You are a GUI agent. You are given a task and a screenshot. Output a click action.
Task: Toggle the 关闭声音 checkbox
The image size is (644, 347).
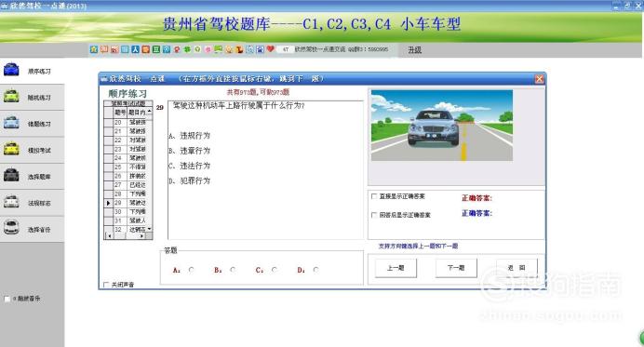pos(106,284)
